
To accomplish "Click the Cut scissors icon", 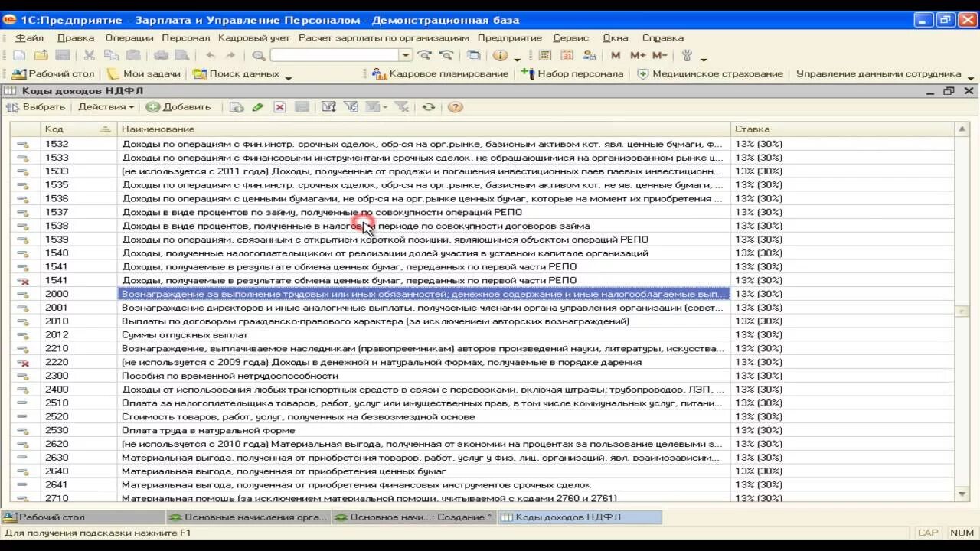I will [x=89, y=55].
